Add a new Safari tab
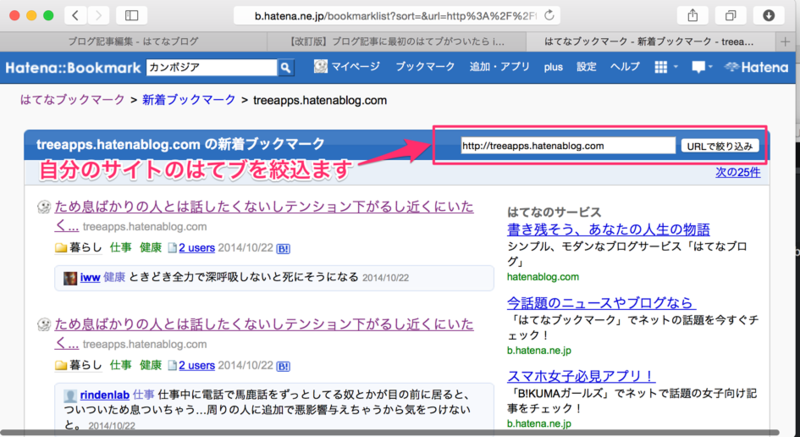800x437 pixels. pos(785,42)
